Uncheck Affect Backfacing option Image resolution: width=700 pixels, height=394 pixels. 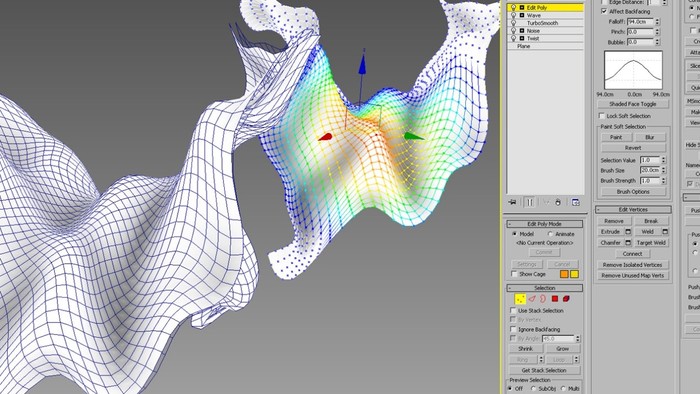(x=604, y=11)
